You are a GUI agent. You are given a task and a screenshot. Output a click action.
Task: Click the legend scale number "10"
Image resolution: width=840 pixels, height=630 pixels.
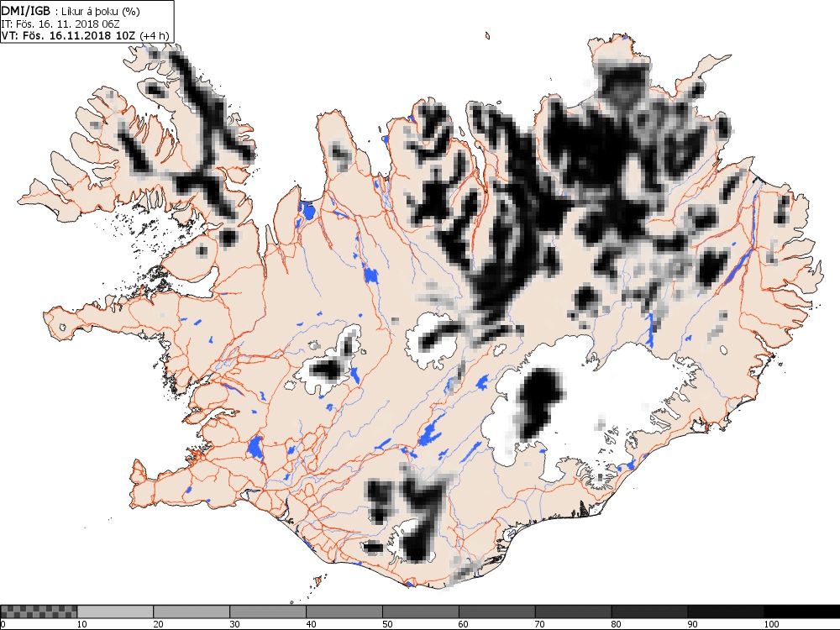(82, 624)
